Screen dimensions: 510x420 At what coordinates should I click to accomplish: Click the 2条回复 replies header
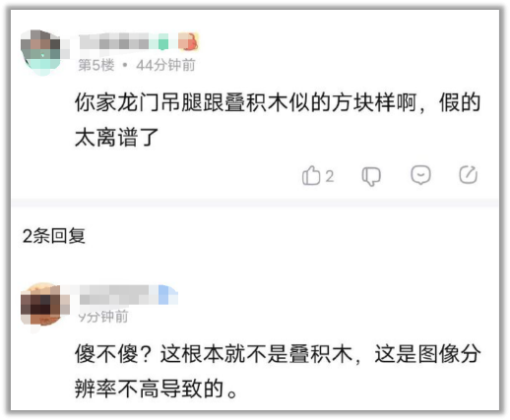point(54,236)
